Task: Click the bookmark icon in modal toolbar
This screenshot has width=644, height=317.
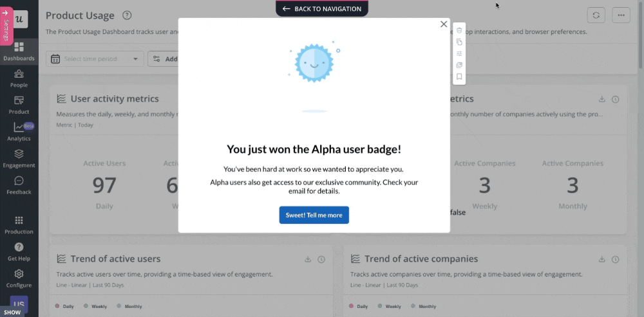Action: [459, 77]
